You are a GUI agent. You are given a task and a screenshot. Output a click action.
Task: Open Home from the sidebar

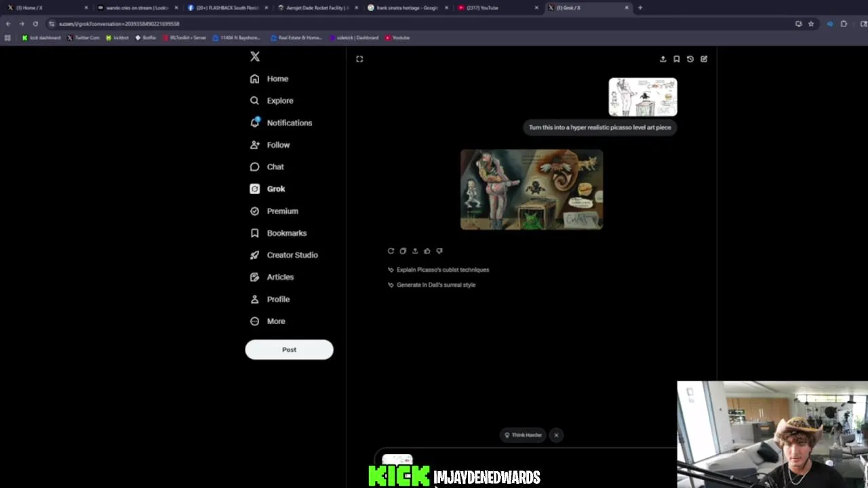coord(269,79)
